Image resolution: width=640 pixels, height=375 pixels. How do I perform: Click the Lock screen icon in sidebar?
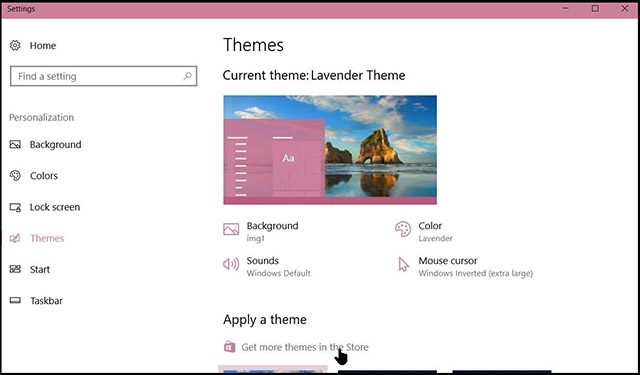(x=15, y=207)
